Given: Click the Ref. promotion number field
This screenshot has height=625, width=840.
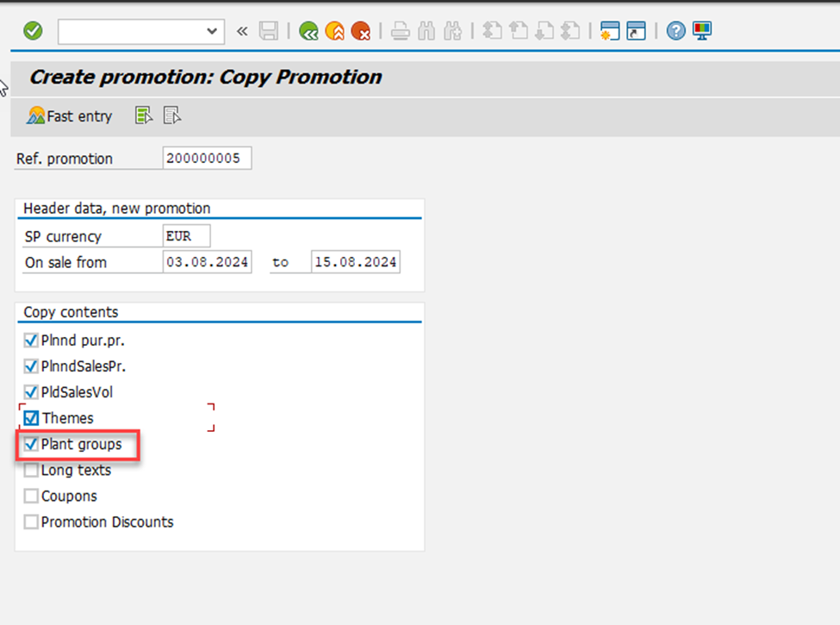Looking at the screenshot, I should (207, 158).
